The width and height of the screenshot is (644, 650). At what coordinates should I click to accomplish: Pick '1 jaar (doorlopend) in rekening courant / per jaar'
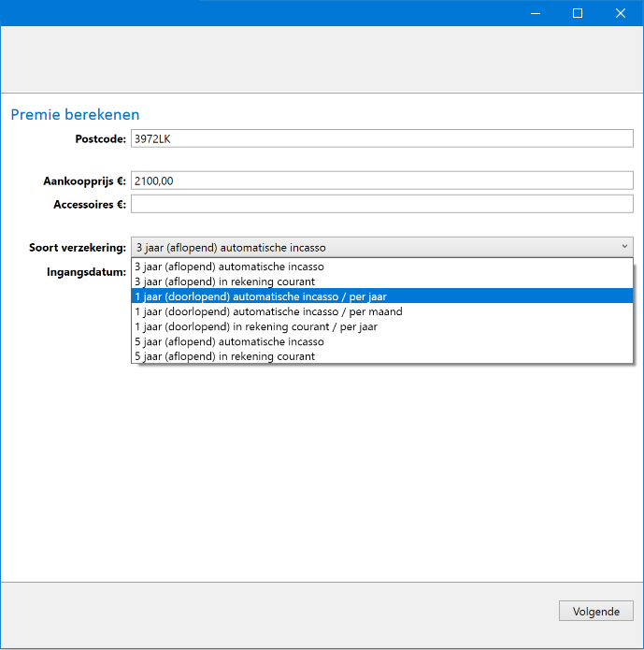click(382, 326)
